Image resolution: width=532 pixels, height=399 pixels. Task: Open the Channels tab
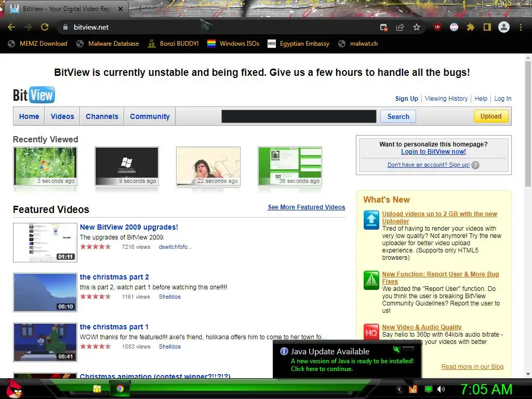(102, 116)
